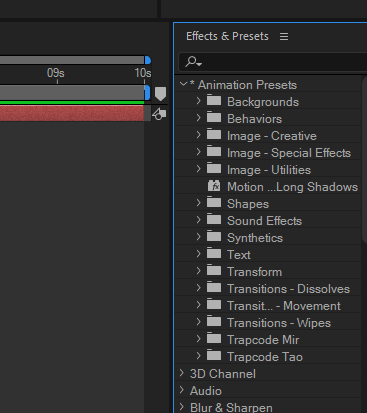Select the Shapes folder icon
Screen dimensions: 367x413
(x=214, y=202)
